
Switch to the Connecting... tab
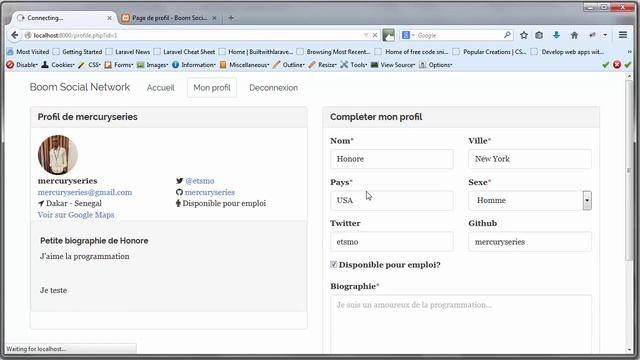click(61, 18)
